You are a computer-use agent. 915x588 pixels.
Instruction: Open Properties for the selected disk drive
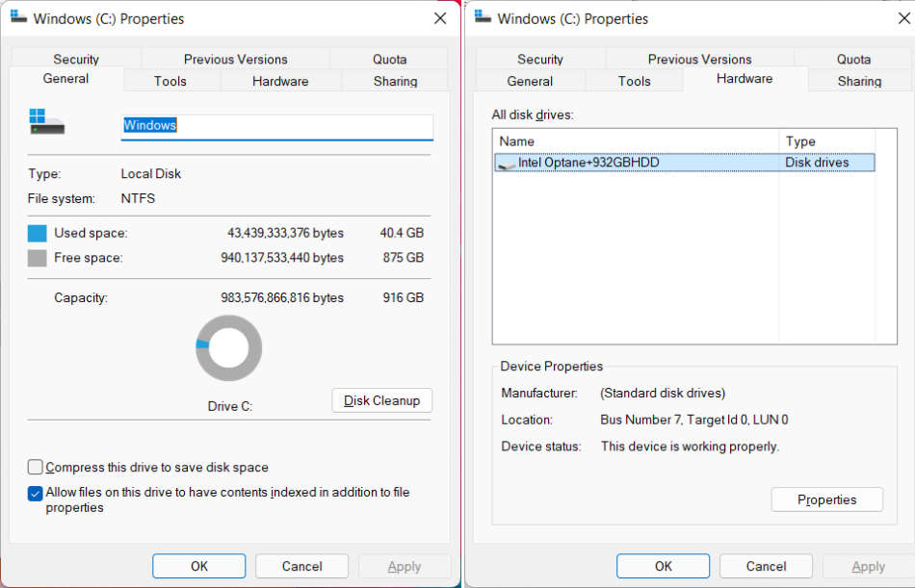tap(826, 499)
